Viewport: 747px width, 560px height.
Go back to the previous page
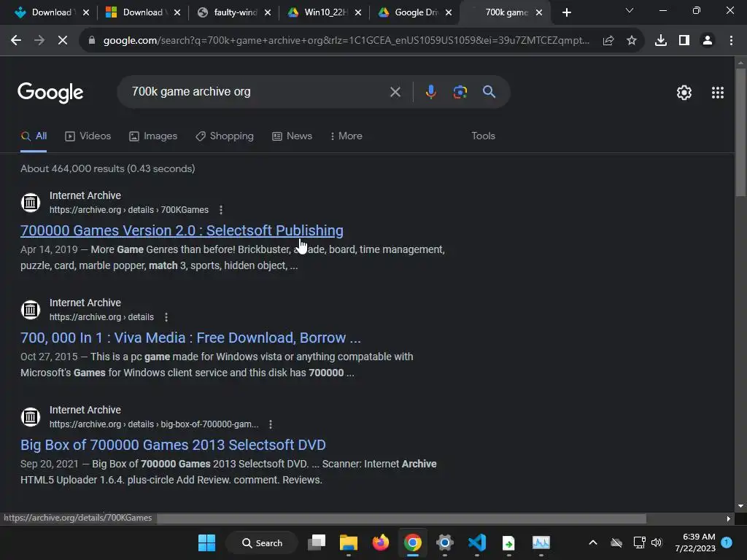(16, 41)
